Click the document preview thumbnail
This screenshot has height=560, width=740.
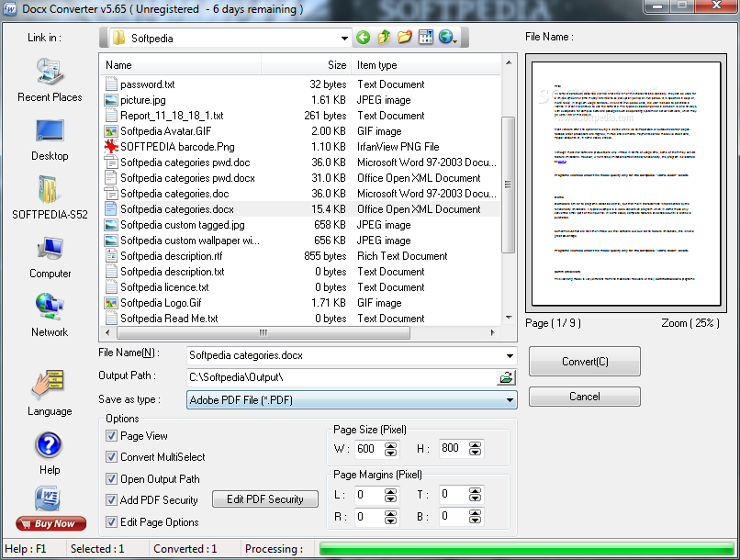pyautogui.click(x=626, y=184)
